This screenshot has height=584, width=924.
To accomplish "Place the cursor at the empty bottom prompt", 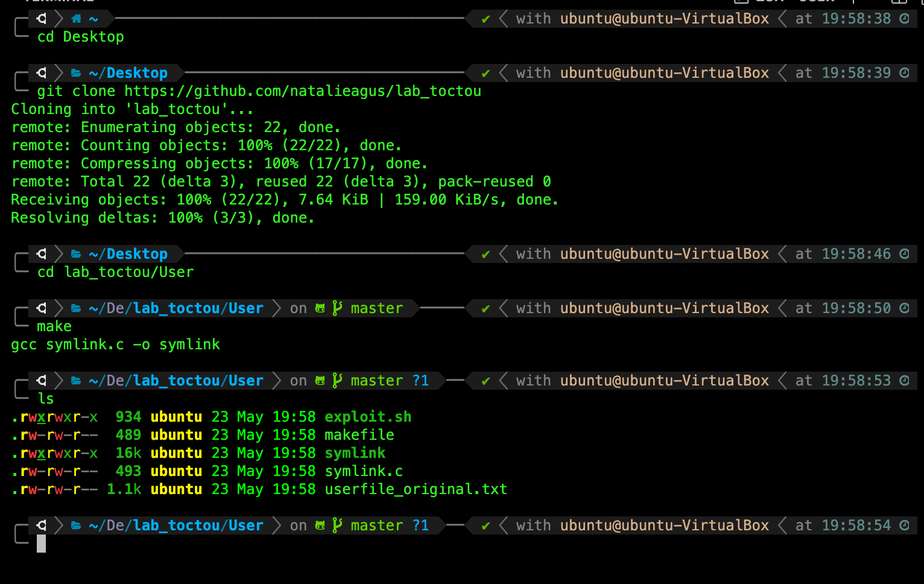I will point(42,544).
